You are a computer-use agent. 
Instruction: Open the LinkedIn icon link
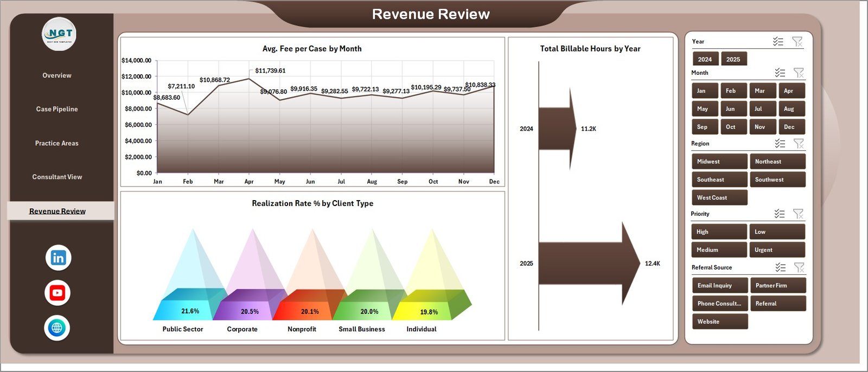pyautogui.click(x=58, y=258)
